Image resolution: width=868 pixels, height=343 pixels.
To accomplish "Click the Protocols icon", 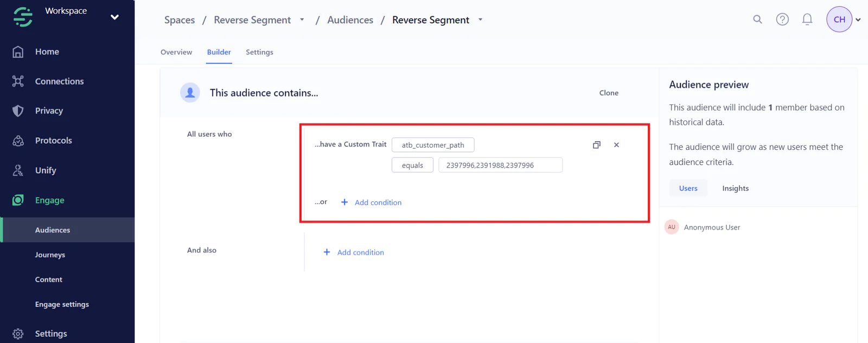I will tap(18, 141).
